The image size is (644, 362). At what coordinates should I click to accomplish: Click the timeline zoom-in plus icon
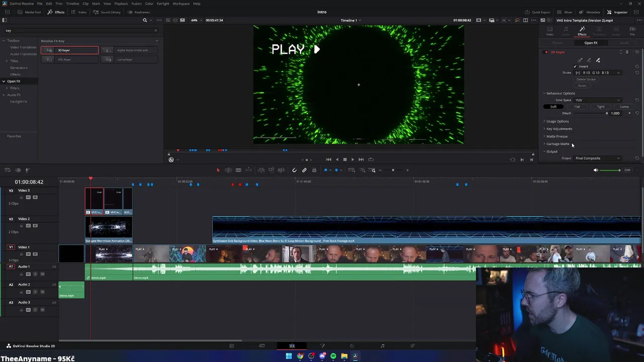pos(408,170)
